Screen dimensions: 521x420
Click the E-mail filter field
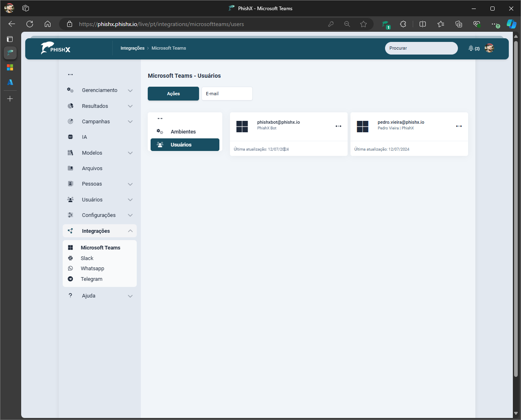point(227,94)
